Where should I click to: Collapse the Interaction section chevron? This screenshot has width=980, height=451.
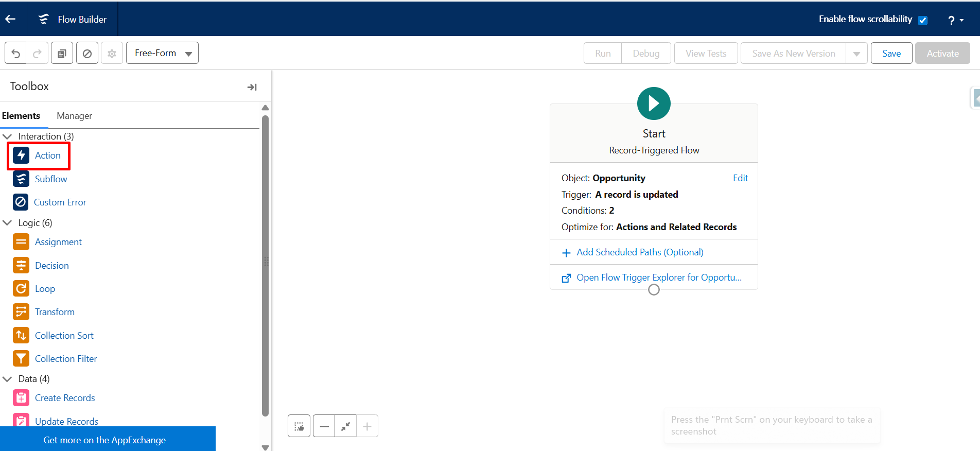(x=8, y=136)
